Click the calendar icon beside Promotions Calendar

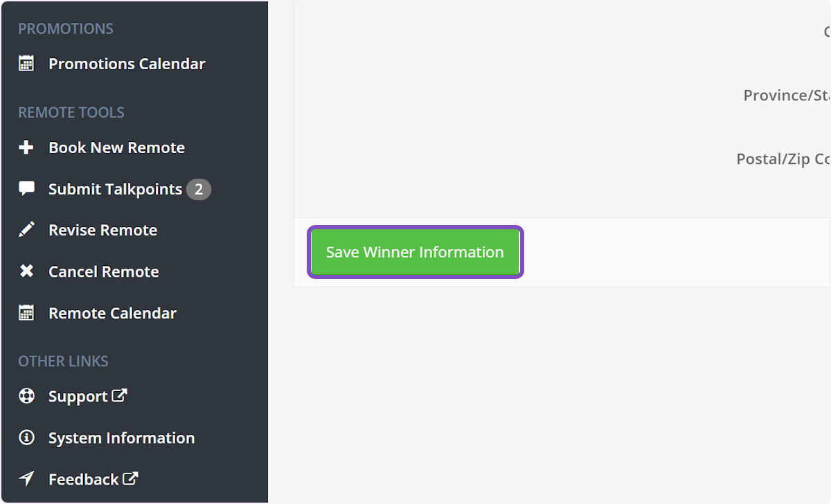coord(26,63)
